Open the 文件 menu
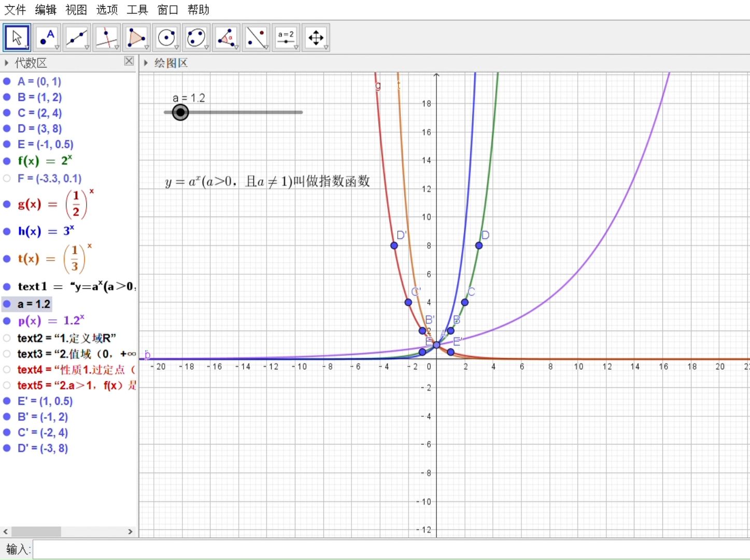The height and width of the screenshot is (560, 750). 15,9
